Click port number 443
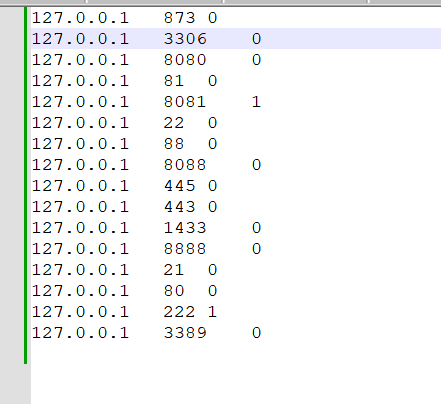 point(179,207)
